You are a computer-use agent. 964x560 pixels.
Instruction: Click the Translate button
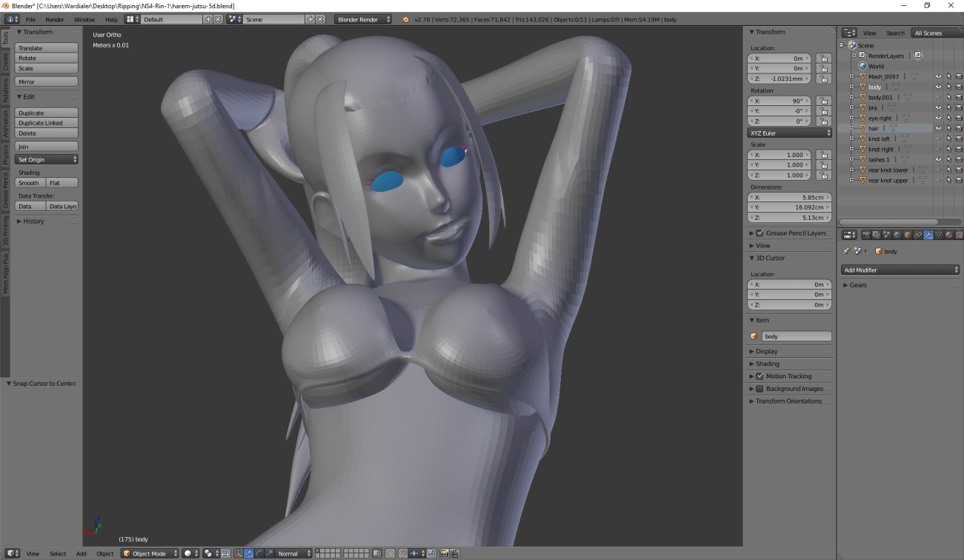[47, 48]
